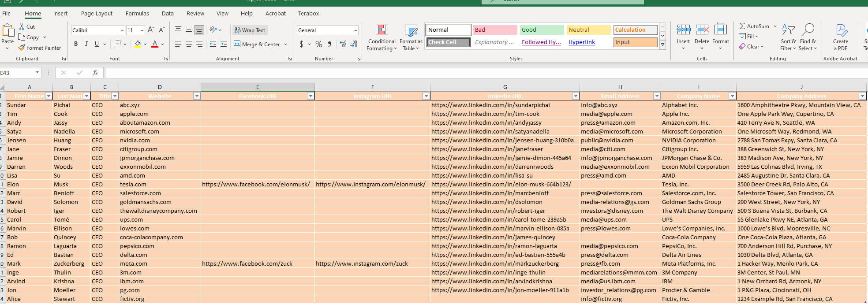Image resolution: width=868 pixels, height=304 pixels.
Task: Apply Check Cell style
Action: click(448, 42)
